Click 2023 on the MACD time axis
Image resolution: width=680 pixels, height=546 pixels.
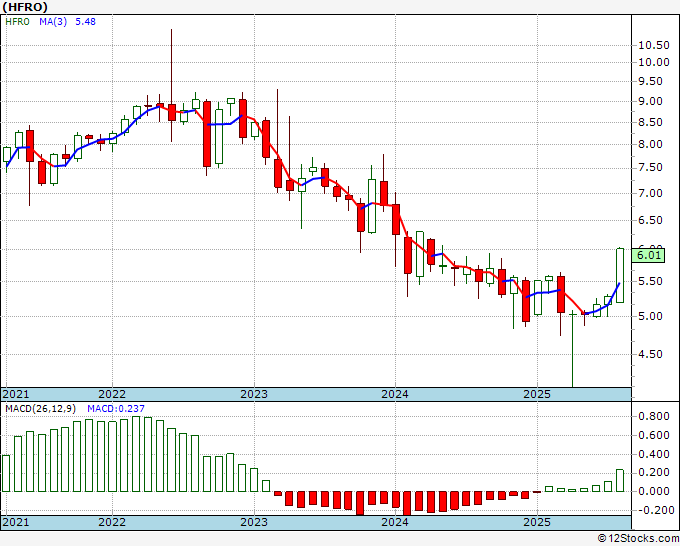pyautogui.click(x=254, y=522)
